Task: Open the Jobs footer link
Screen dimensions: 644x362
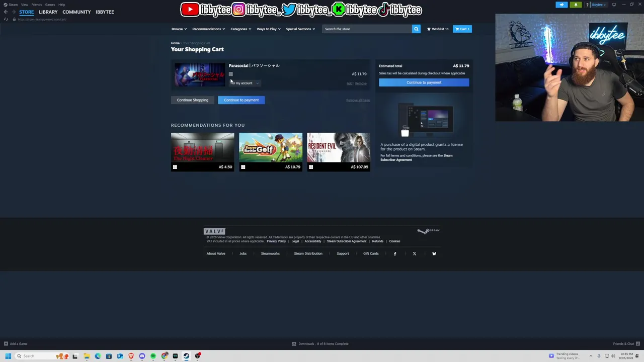Action: coord(243,254)
